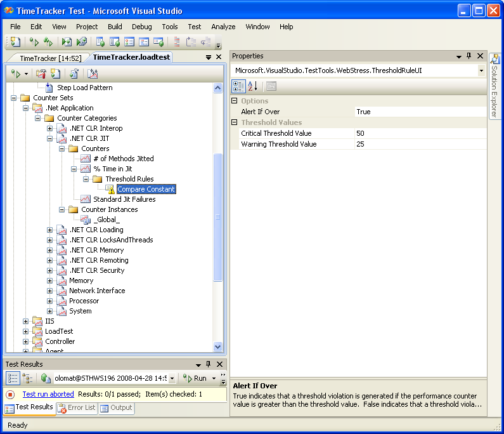The width and height of the screenshot is (504, 434).
Task: Collapse the Counter Sets tree node
Action: click(13, 98)
